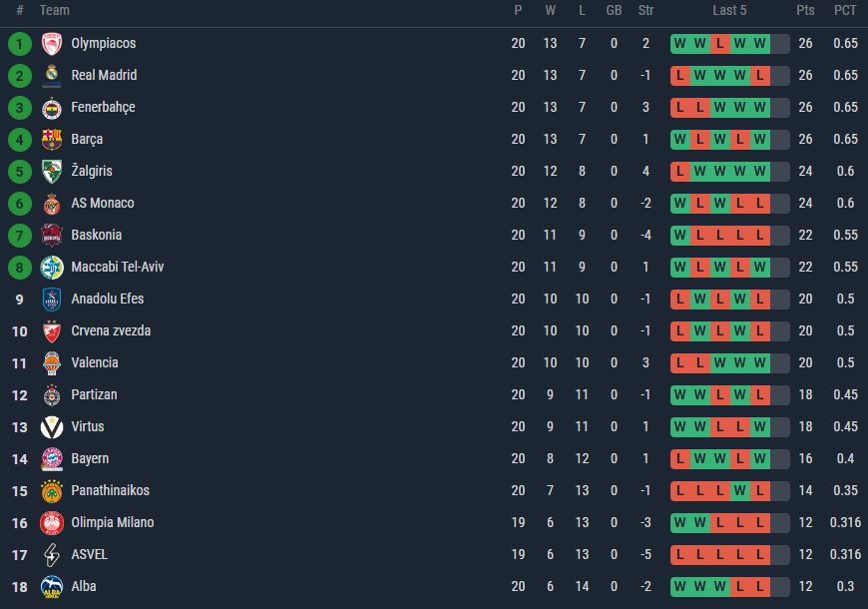868x609 pixels.
Task: Open Olimpia Milano team link
Action: click(x=113, y=522)
